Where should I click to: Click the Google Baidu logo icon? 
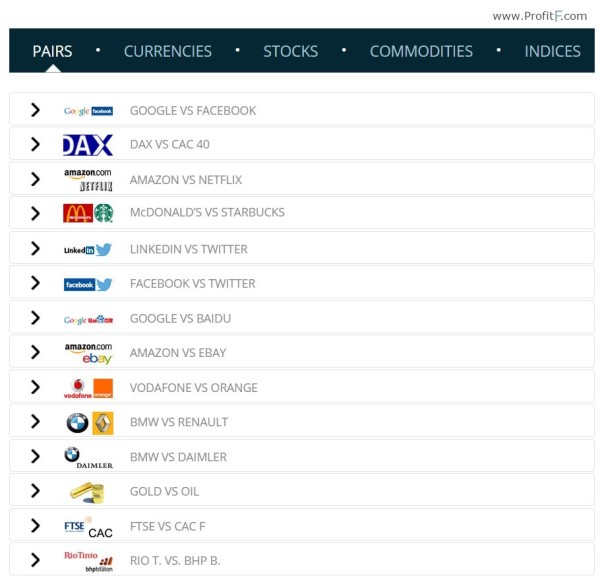88,320
